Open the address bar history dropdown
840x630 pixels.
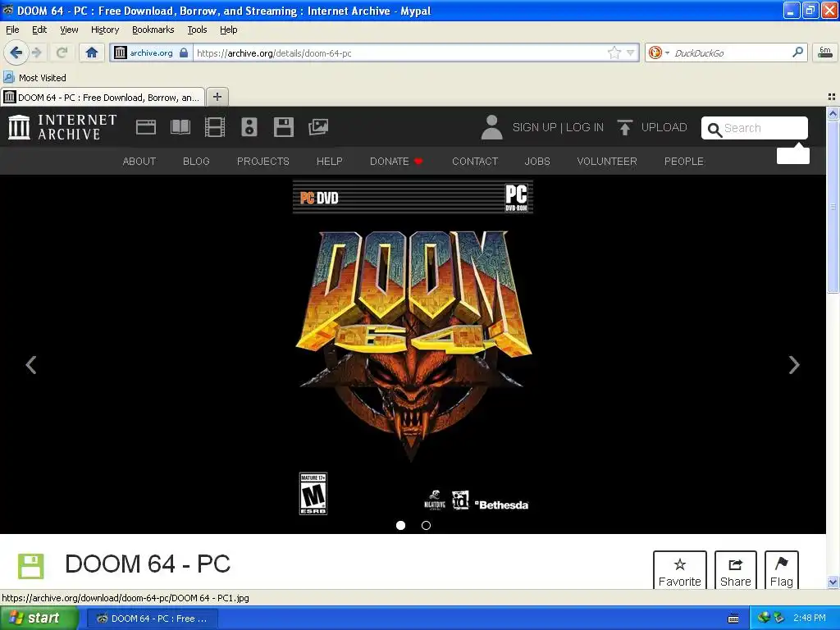click(x=631, y=52)
